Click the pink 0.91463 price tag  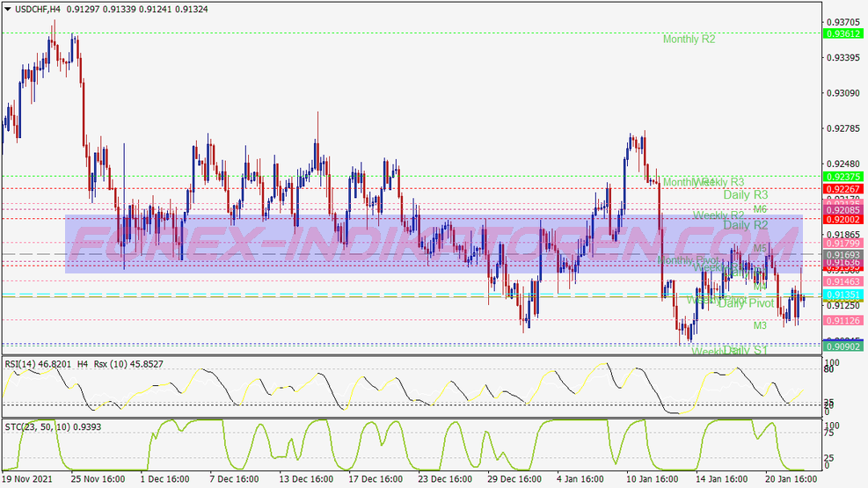tap(843, 282)
